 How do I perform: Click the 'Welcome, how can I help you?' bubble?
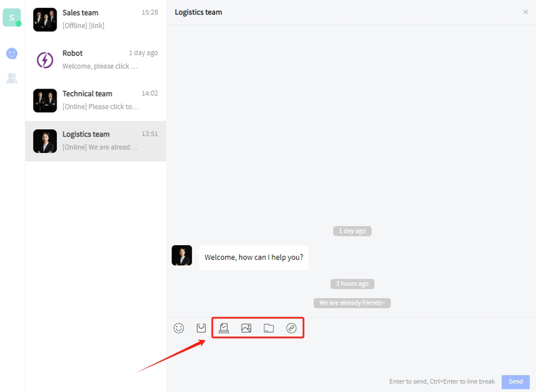click(x=254, y=258)
